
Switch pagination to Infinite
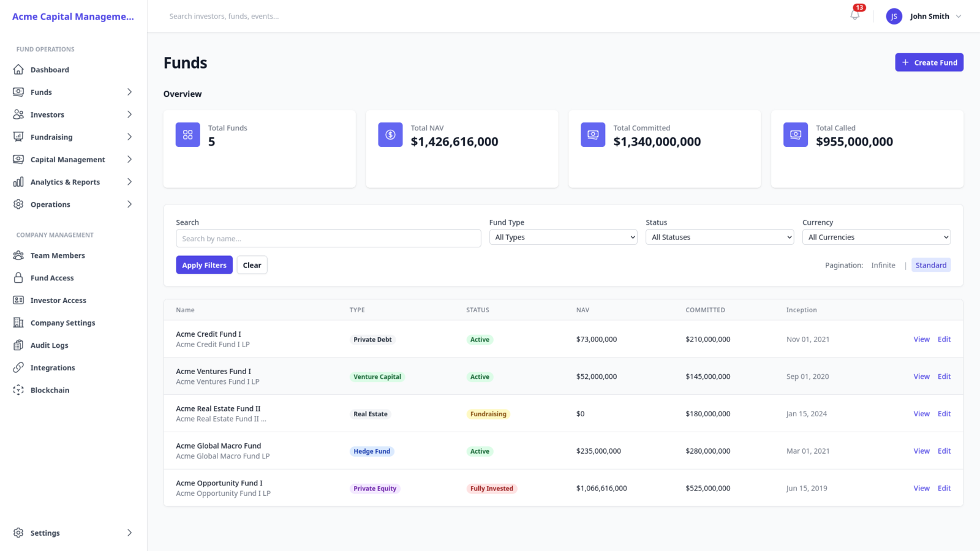point(883,265)
